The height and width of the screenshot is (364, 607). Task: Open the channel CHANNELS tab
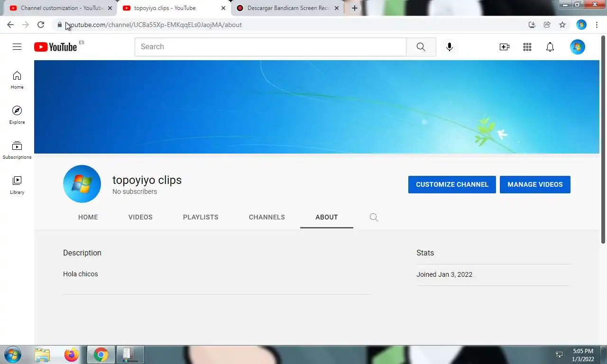pos(267,217)
